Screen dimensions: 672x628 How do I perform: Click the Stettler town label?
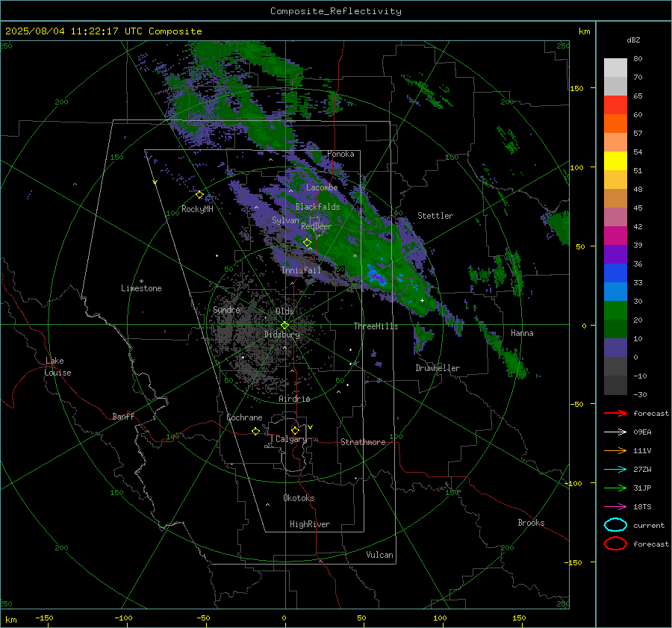[435, 216]
